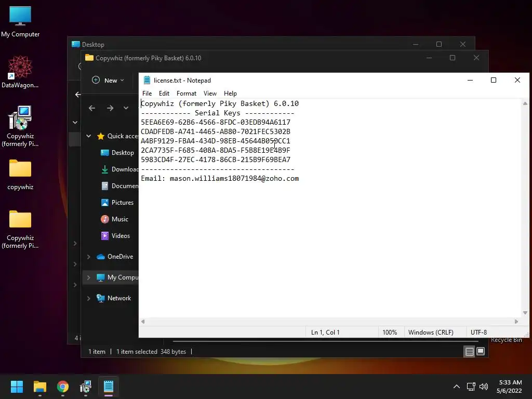Click the installer icon in the taskbar
Viewport: 532px width, 399px height.
pyautogui.click(x=86, y=387)
